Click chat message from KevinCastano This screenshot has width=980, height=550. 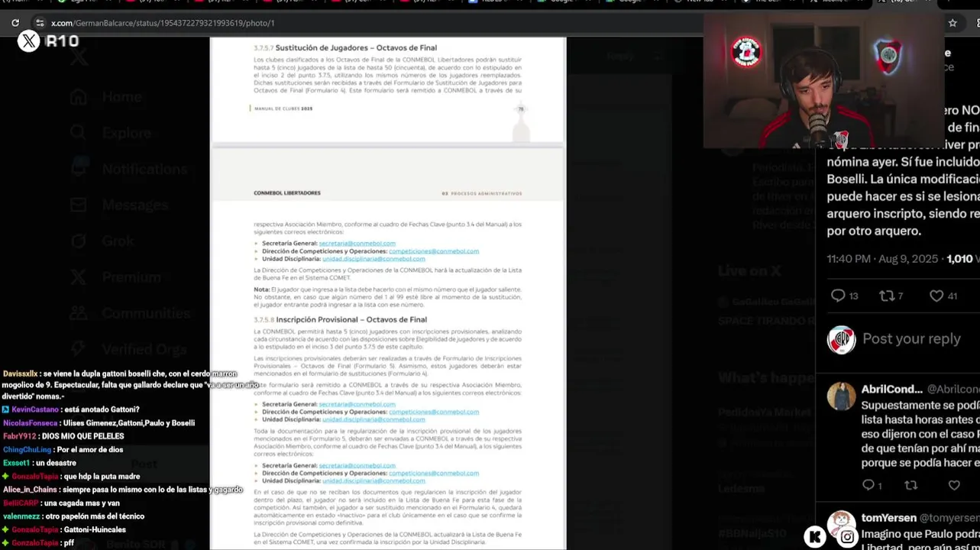tap(71, 409)
